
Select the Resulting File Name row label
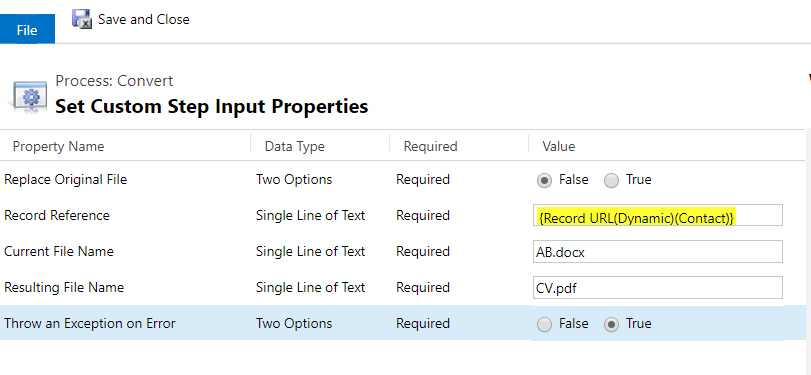[x=64, y=287]
